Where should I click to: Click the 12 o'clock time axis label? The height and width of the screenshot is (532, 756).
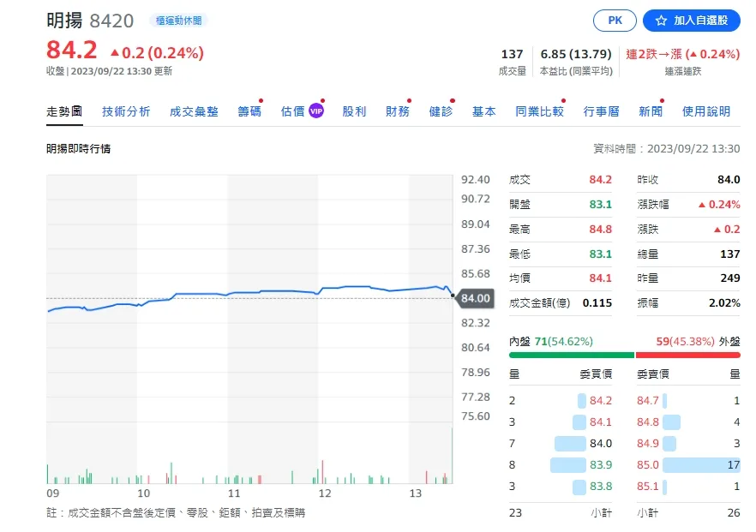coord(325,493)
